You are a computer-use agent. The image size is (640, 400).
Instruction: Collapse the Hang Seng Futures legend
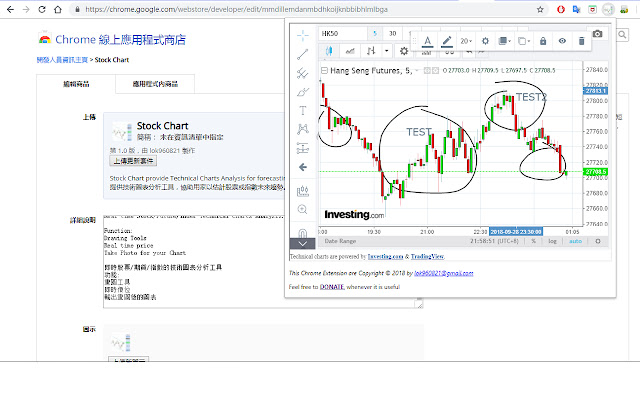pyautogui.click(x=324, y=71)
